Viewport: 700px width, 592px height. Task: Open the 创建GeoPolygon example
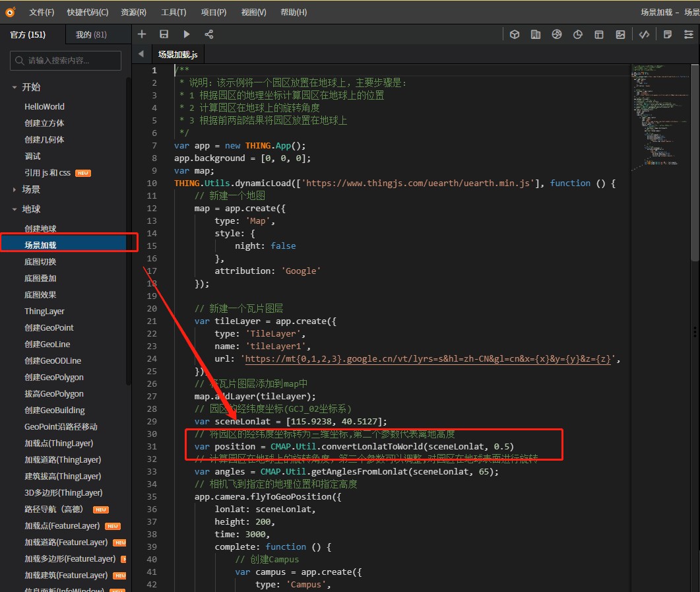54,378
